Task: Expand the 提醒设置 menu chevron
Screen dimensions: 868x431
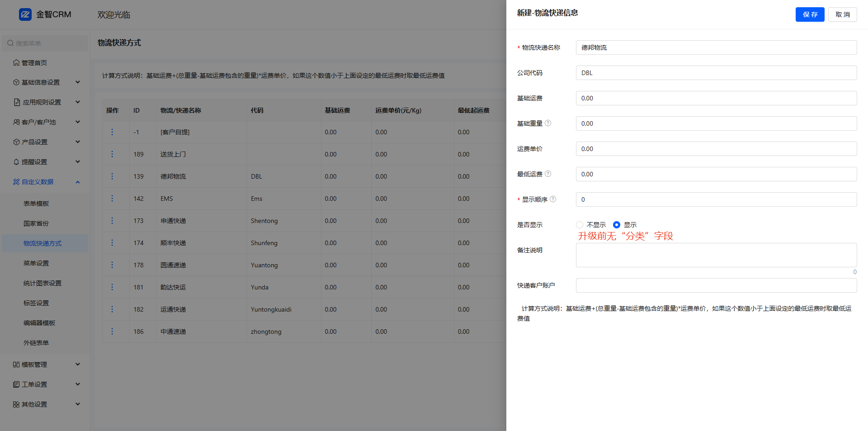Action: [x=78, y=162]
